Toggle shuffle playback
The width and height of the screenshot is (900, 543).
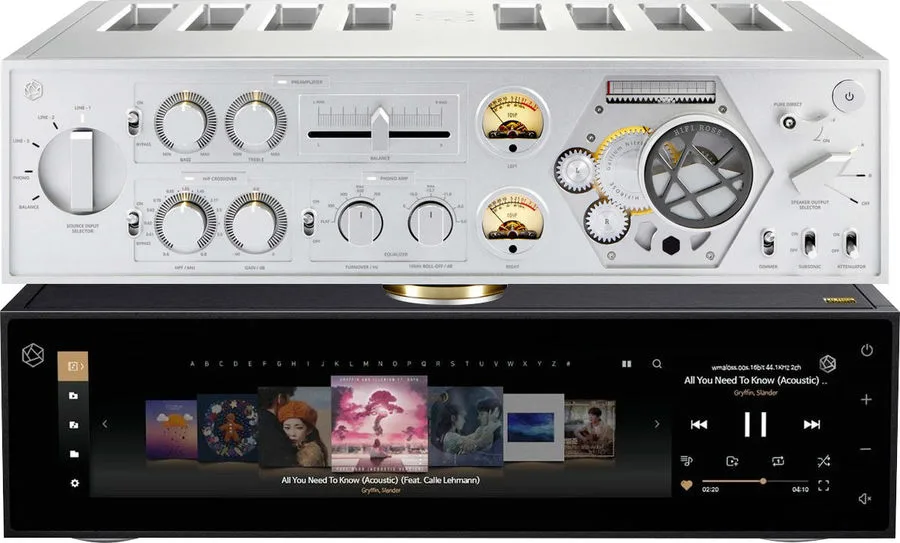(823, 461)
